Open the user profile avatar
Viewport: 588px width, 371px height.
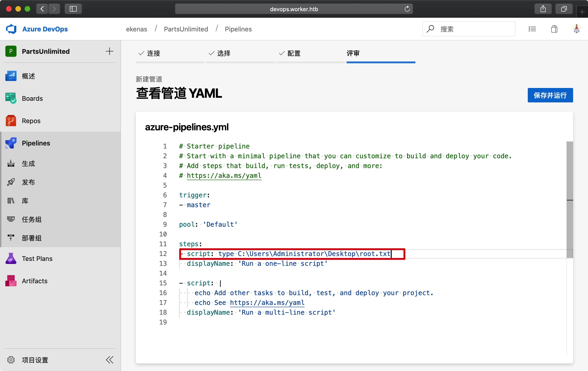576,29
